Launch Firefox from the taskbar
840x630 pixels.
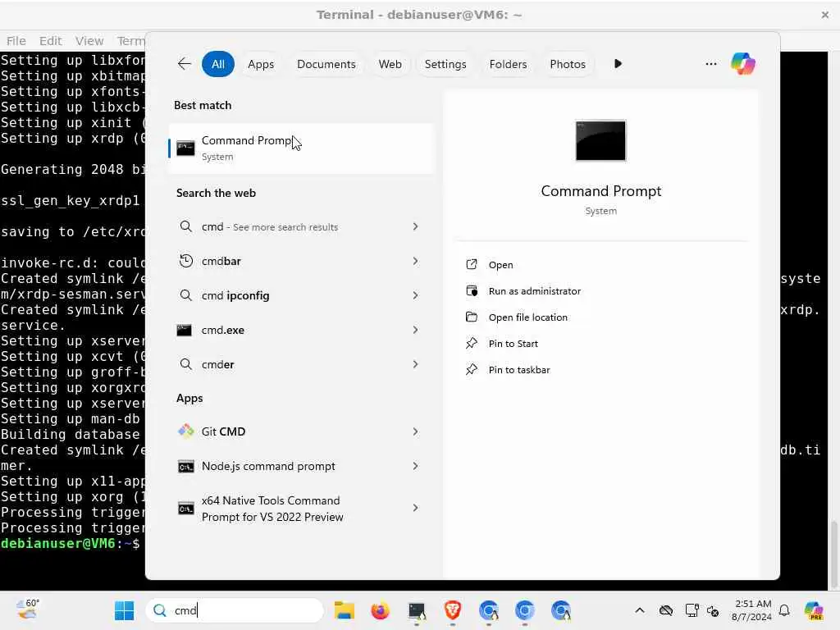pos(380,610)
